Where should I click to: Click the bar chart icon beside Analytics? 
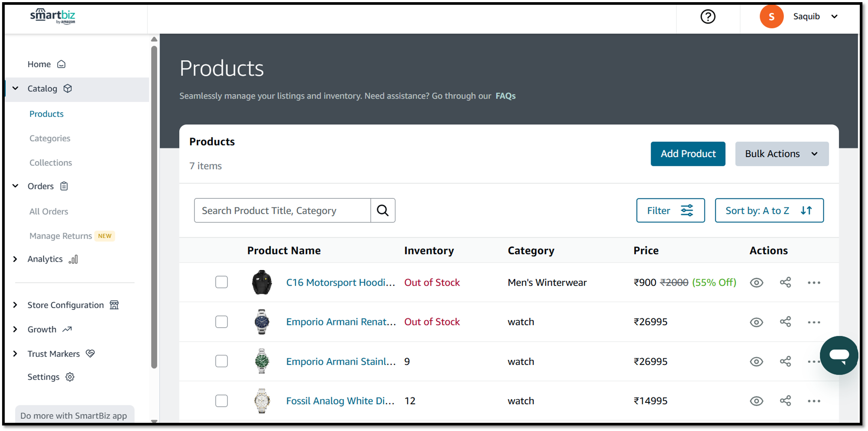pyautogui.click(x=73, y=259)
